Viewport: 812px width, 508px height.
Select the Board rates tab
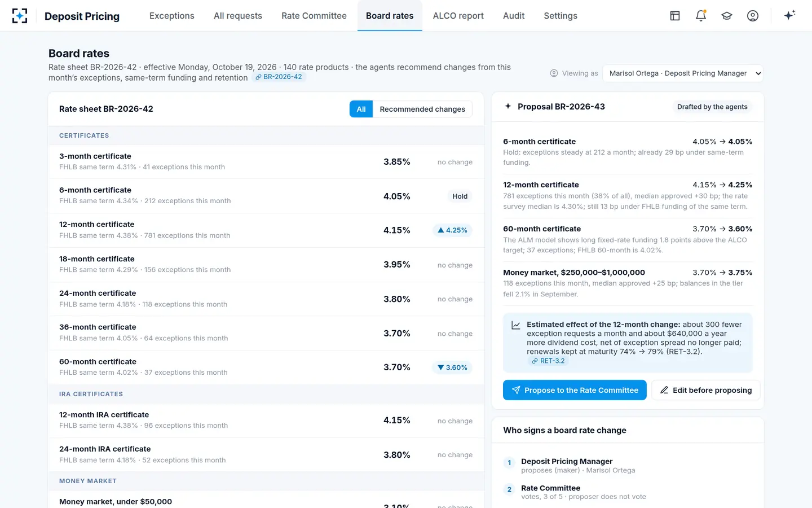[x=390, y=16]
